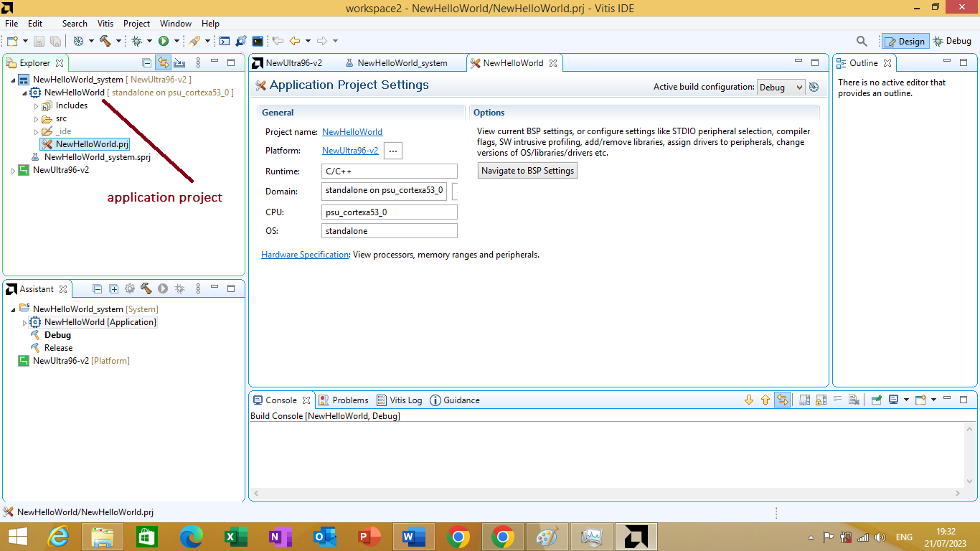Switch to the NewUltra96-v2 editor tab
This screenshot has height=551, width=980.
287,63
